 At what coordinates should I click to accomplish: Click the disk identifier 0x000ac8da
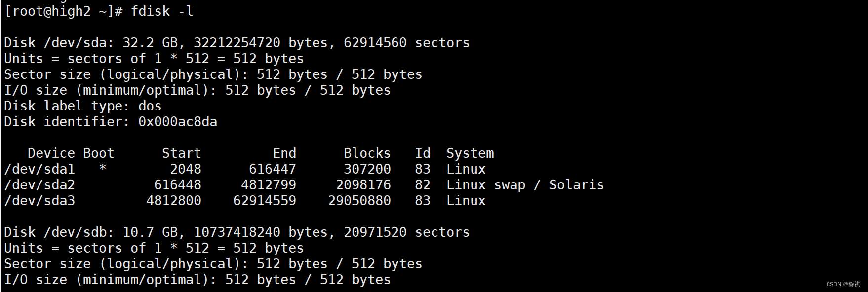point(178,122)
